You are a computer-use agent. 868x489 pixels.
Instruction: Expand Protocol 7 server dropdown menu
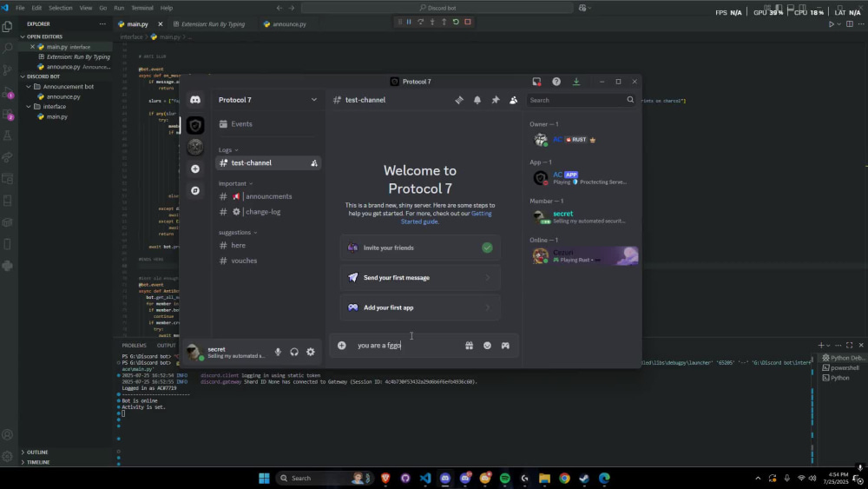pos(314,100)
